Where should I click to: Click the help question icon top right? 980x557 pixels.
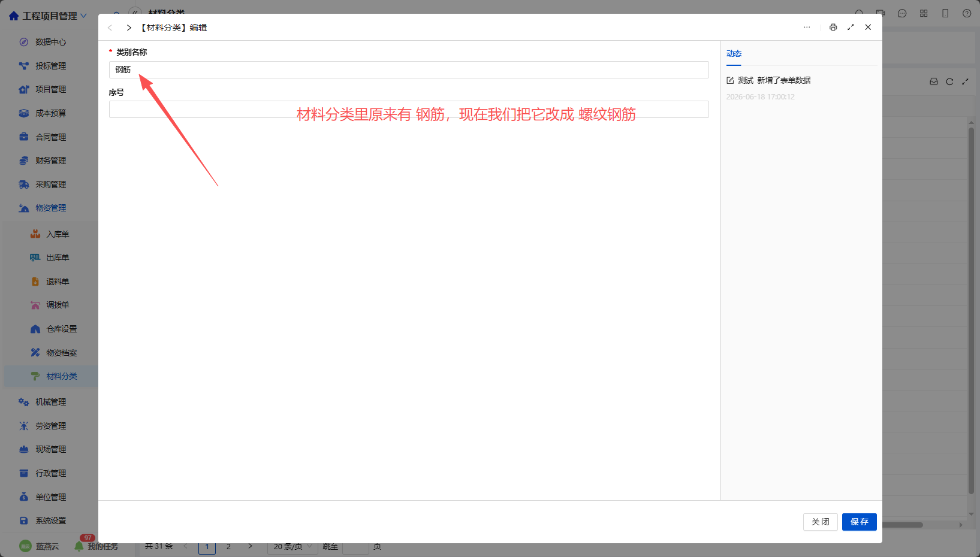click(x=967, y=13)
